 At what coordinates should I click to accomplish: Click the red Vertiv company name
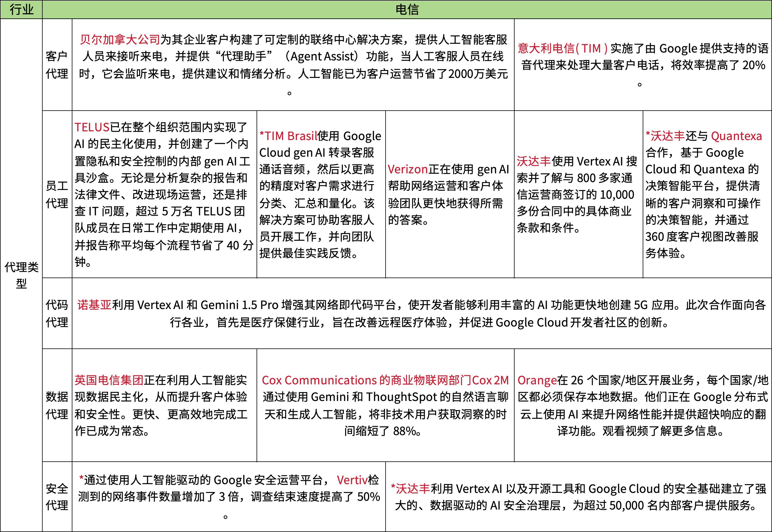point(352,480)
